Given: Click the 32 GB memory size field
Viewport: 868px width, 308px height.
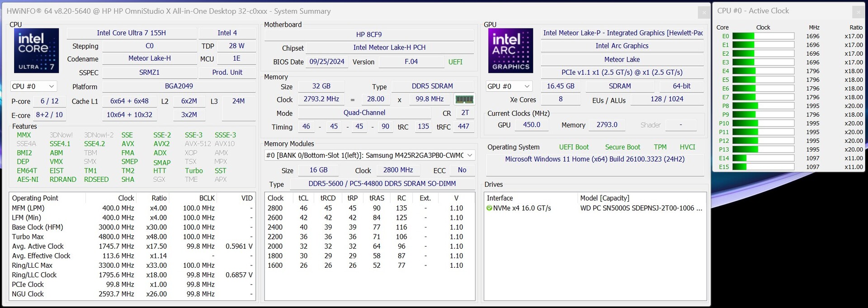Looking at the screenshot, I should [321, 86].
